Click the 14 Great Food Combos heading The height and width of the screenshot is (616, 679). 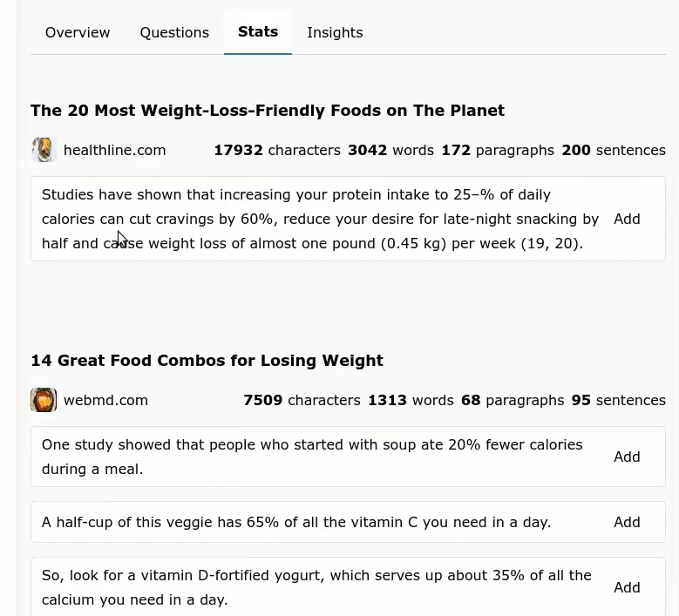207,360
